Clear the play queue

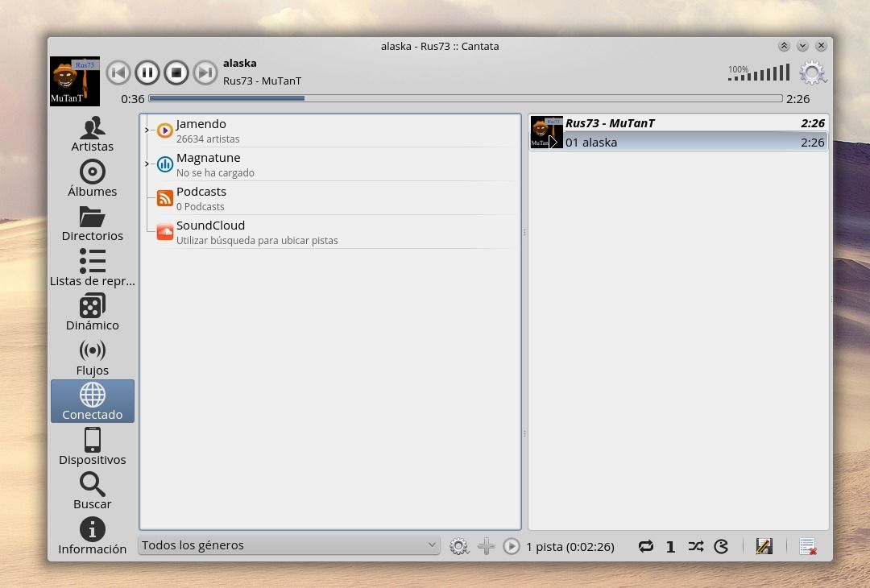pos(807,546)
